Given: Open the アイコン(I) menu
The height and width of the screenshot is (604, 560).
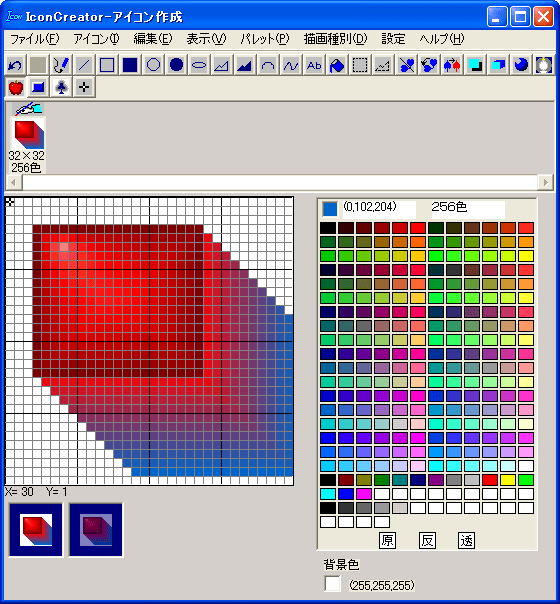Looking at the screenshot, I should [96, 39].
